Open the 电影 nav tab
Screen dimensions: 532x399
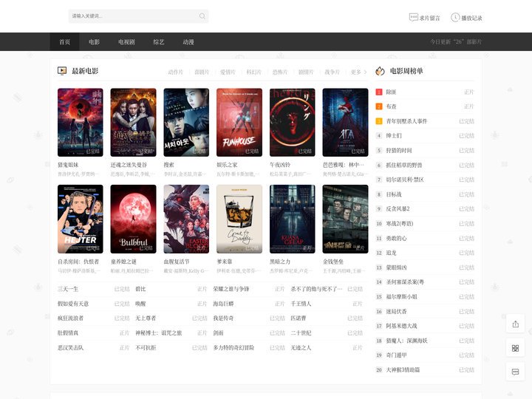pos(94,41)
